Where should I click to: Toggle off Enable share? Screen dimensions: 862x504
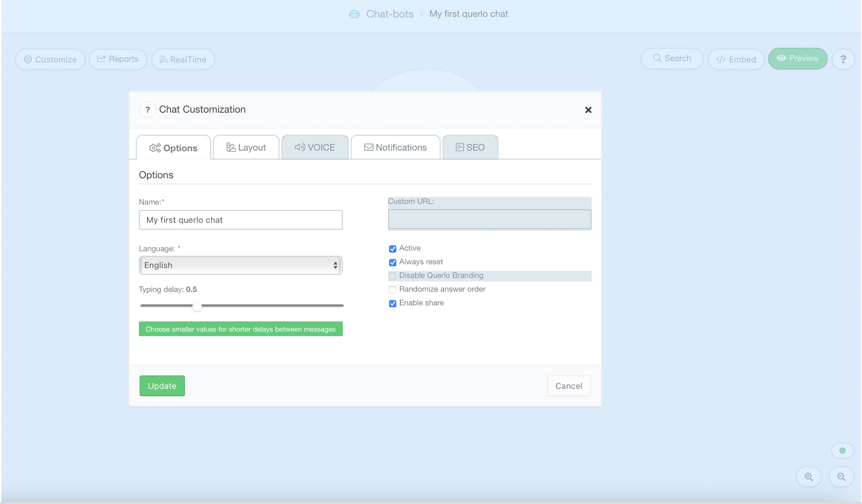(x=393, y=303)
